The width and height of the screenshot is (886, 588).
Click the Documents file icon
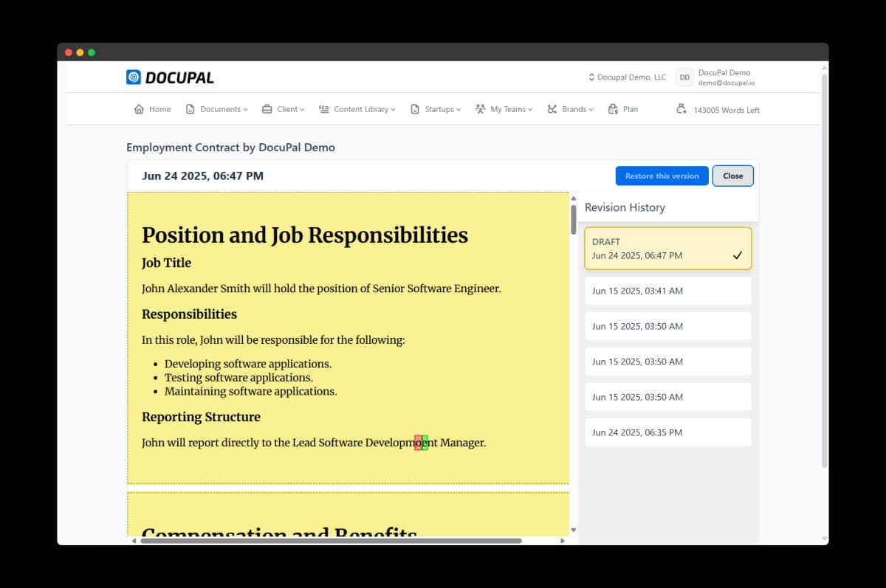[x=190, y=109]
